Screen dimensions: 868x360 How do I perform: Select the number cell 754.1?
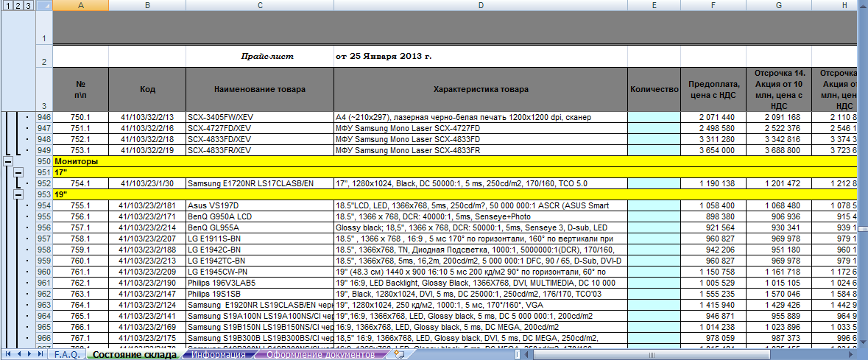click(x=81, y=183)
